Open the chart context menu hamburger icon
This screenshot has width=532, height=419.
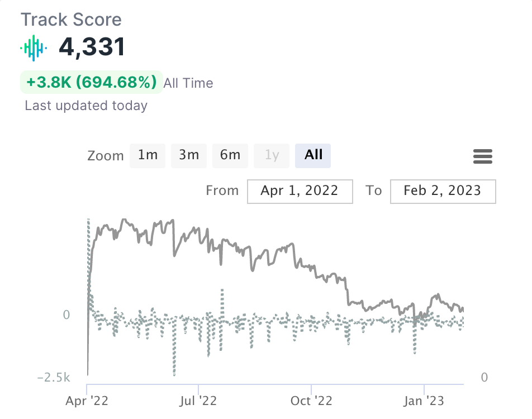pyautogui.click(x=482, y=156)
